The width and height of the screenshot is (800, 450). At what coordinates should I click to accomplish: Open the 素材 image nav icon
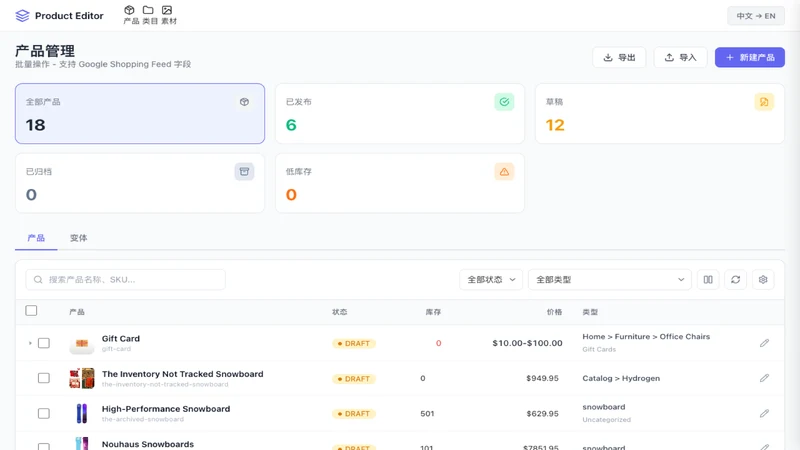coord(168,15)
